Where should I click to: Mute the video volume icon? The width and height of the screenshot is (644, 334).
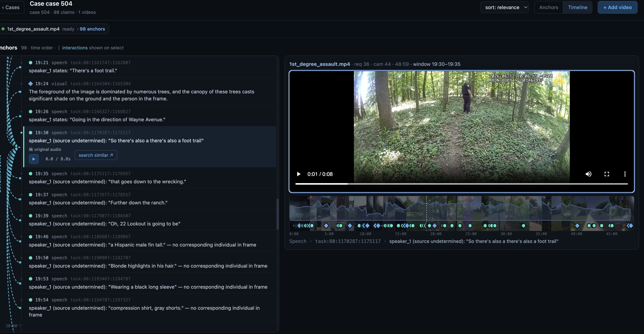click(589, 174)
